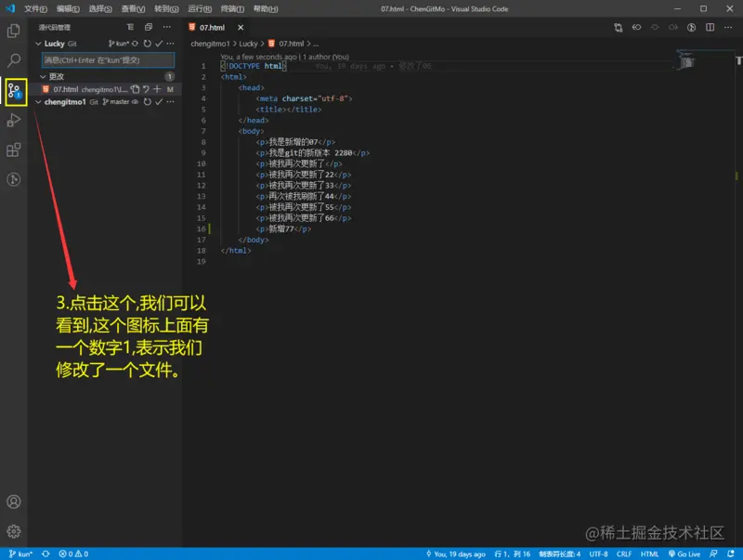743x560 pixels.
Task: Open more actions for chengitmo1 repository
Action: click(171, 102)
